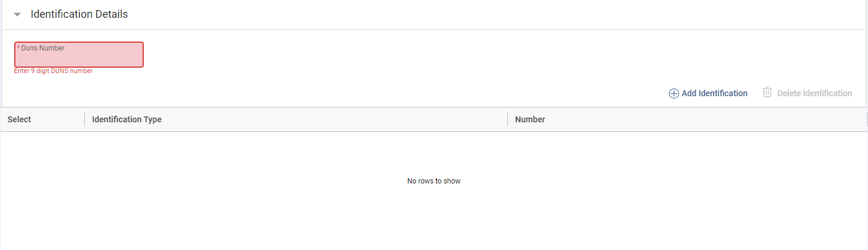Image resolution: width=868 pixels, height=250 pixels.
Task: Click the Identification Details section title
Action: pos(79,14)
